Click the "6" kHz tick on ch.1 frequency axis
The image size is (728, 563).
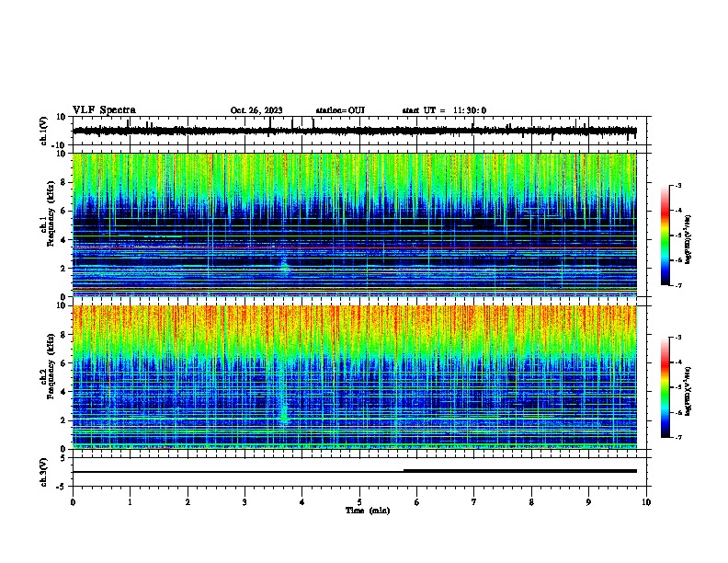[63, 211]
